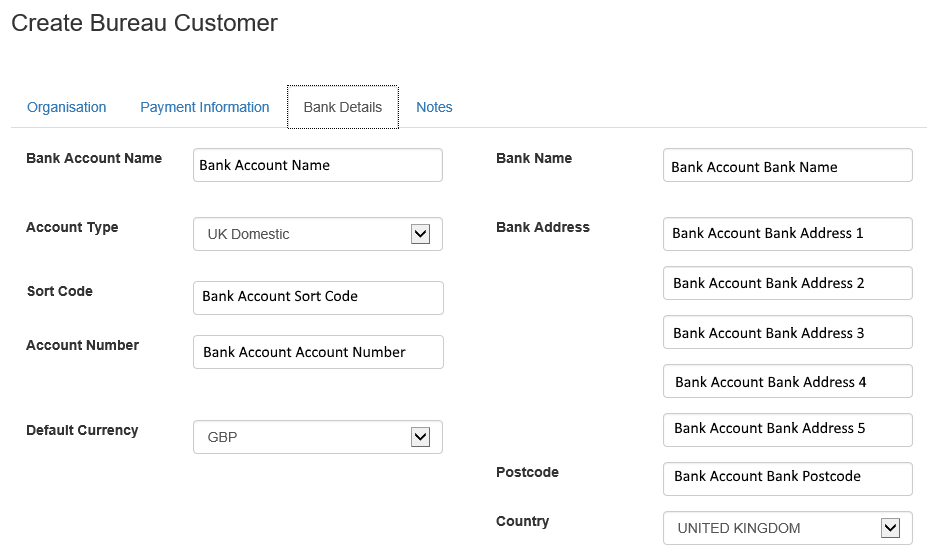Click the Account Type dropdown arrow
This screenshot has width=927, height=554.
(420, 234)
